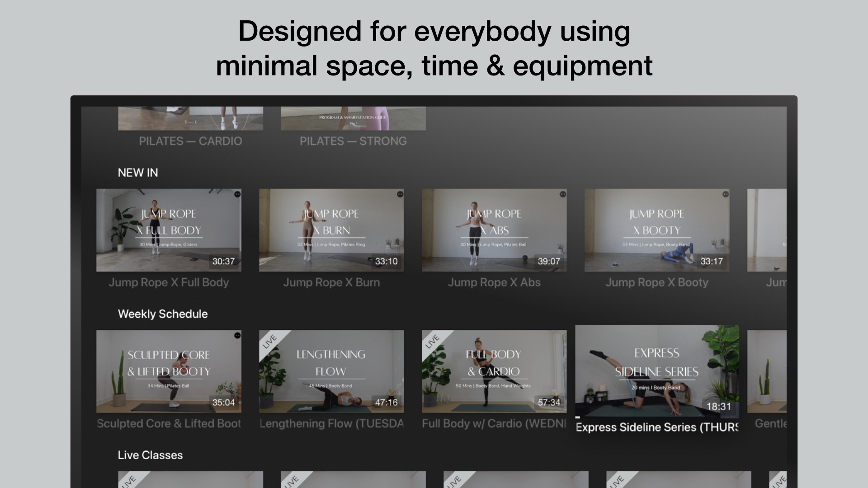The height and width of the screenshot is (488, 868).
Task: Click the round badge icon on Sculpted Core thumbnail
Action: click(237, 335)
